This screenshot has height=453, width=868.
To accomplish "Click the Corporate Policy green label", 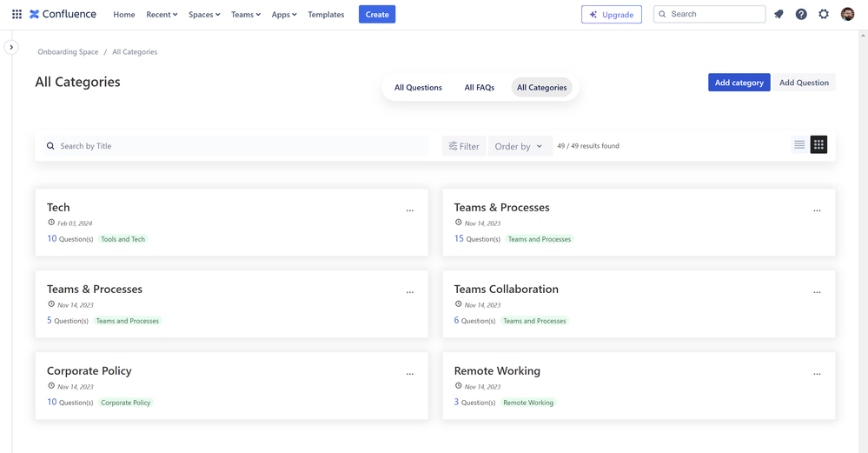I will pyautogui.click(x=126, y=403).
